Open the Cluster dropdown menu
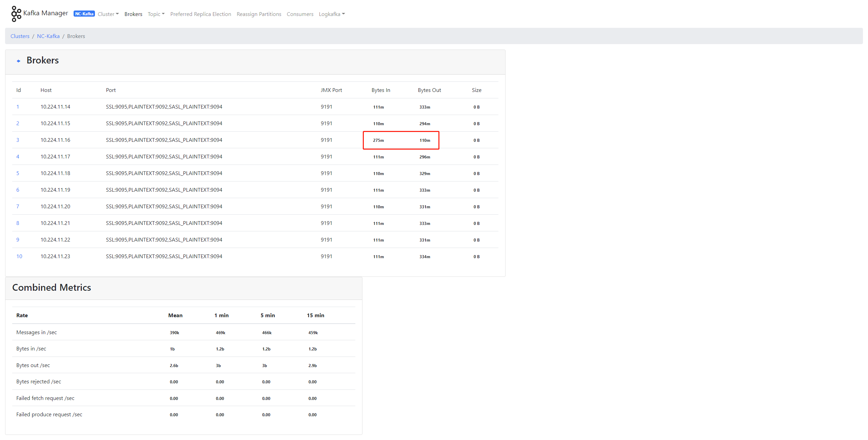 coord(108,14)
